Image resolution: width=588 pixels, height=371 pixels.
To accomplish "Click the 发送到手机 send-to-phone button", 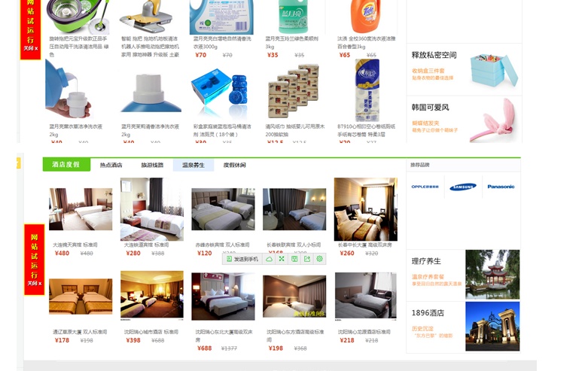I will click(242, 259).
